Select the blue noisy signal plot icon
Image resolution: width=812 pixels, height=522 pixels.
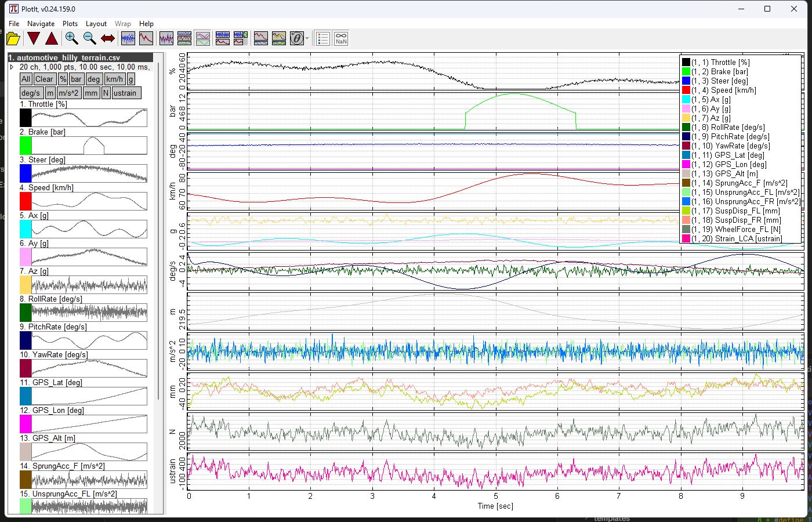pyautogui.click(x=128, y=39)
